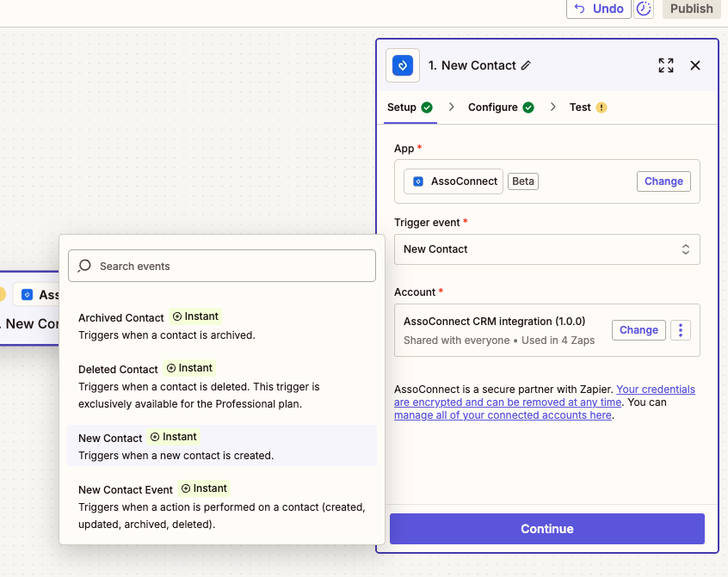Click the search magnifier icon

84,266
